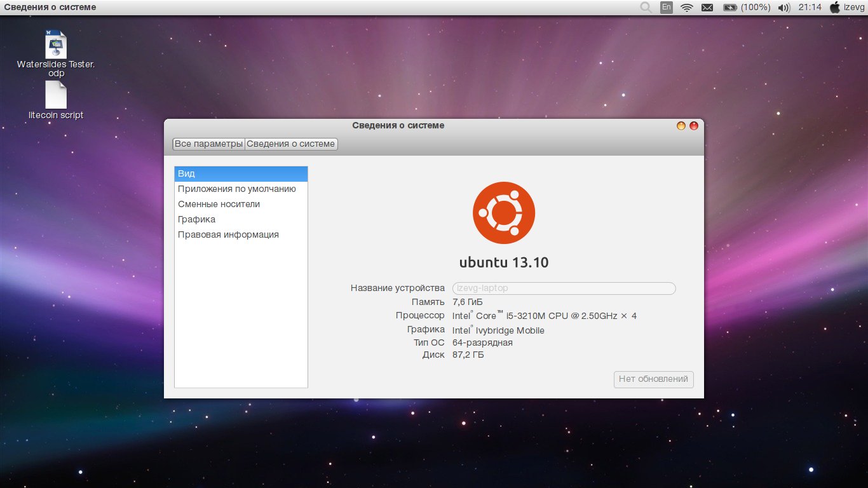Screen dimensions: 868x488
Task: Select Вид in the sidebar list
Action: click(x=241, y=174)
